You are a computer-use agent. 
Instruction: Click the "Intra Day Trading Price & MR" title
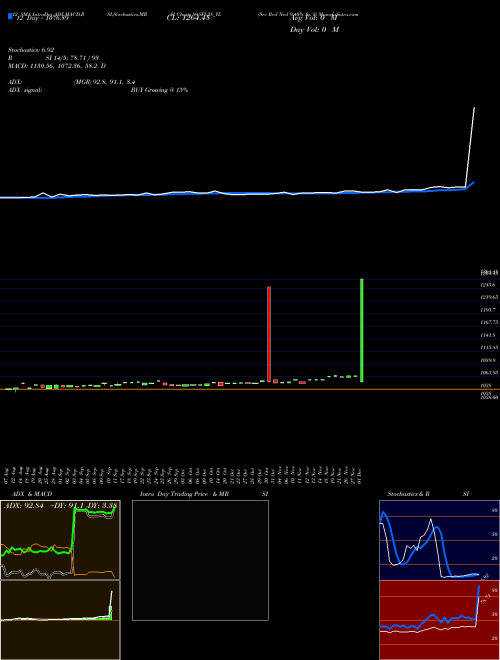(185, 494)
